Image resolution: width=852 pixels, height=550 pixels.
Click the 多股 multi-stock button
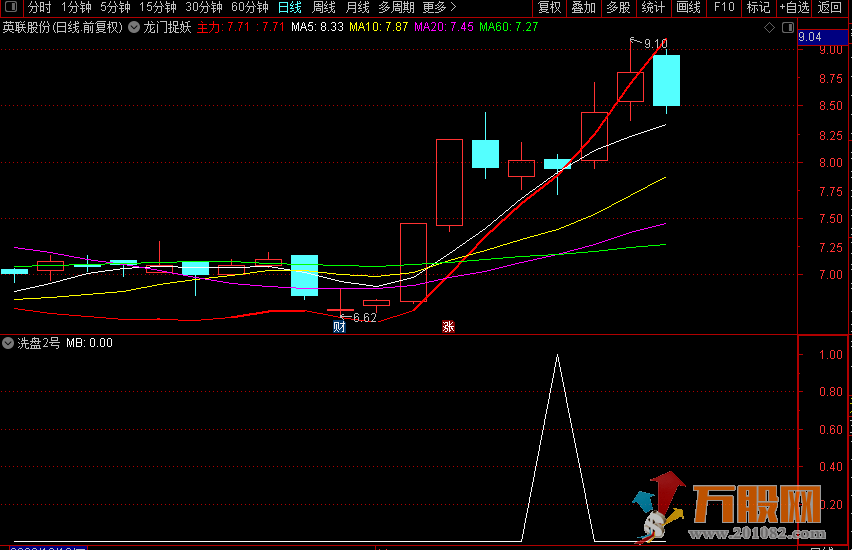tap(618, 7)
